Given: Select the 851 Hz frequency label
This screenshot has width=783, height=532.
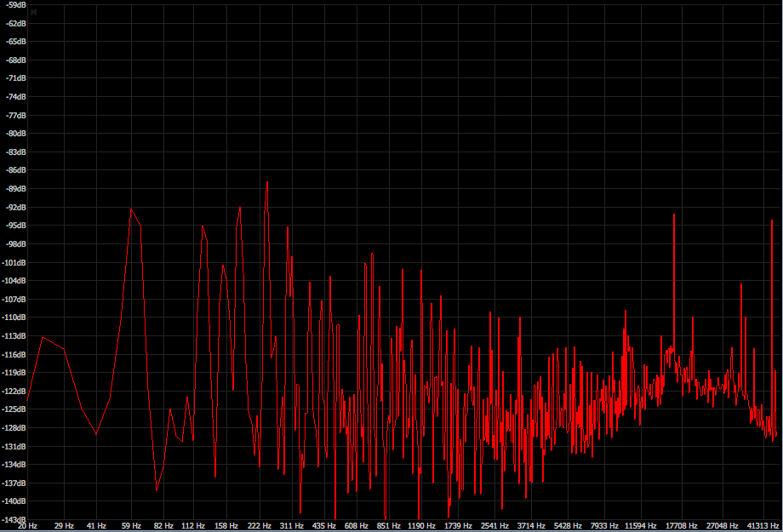Looking at the screenshot, I should pyautogui.click(x=389, y=525).
